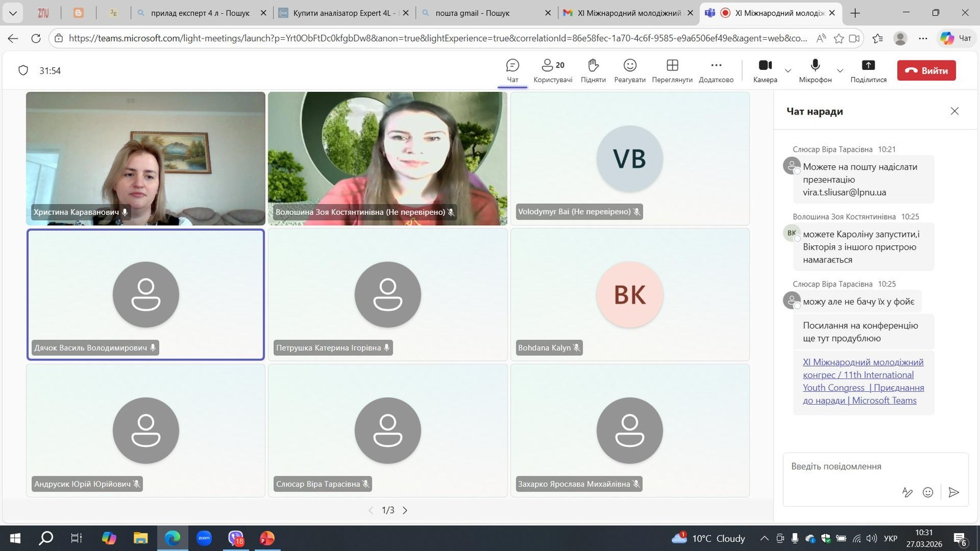Expand the microphone options dropdown arrow
The image size is (980, 551).
[x=840, y=70]
